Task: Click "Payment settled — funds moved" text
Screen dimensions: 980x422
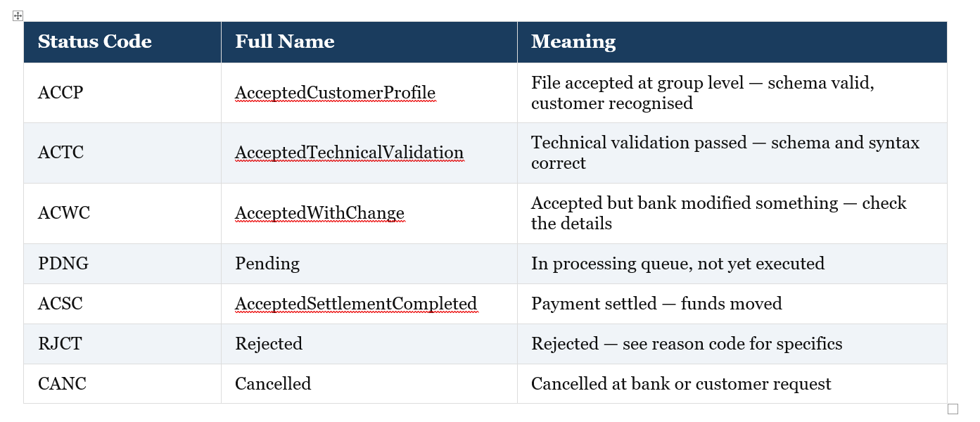Action: [656, 304]
